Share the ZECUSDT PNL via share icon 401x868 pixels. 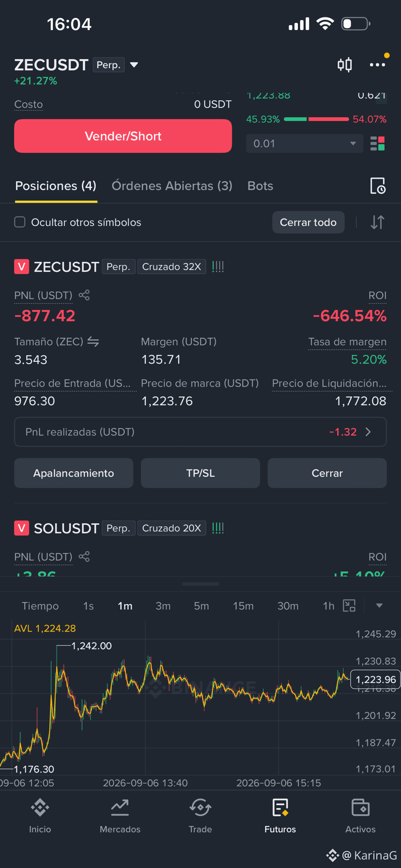(x=84, y=295)
